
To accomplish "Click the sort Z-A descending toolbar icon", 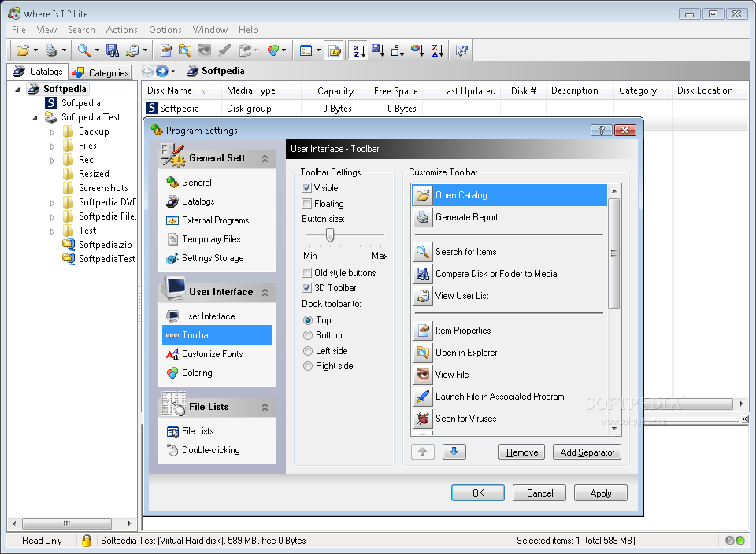I will 437,50.
